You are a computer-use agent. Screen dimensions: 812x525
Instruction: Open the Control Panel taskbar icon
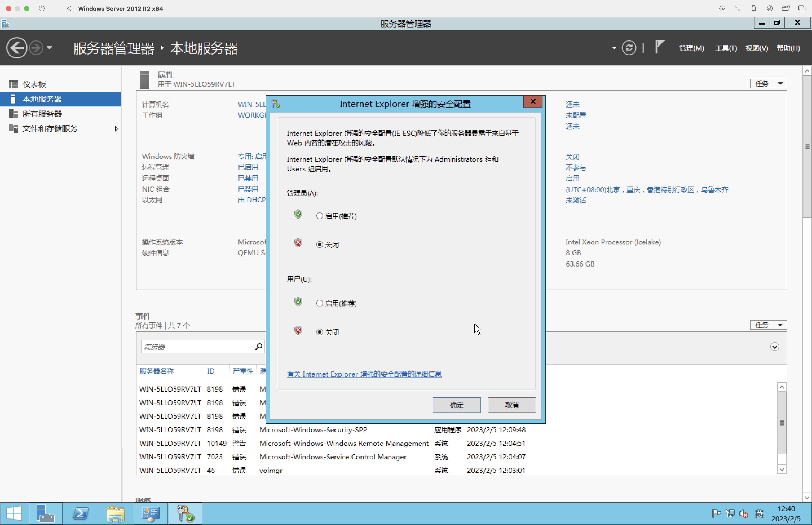150,513
